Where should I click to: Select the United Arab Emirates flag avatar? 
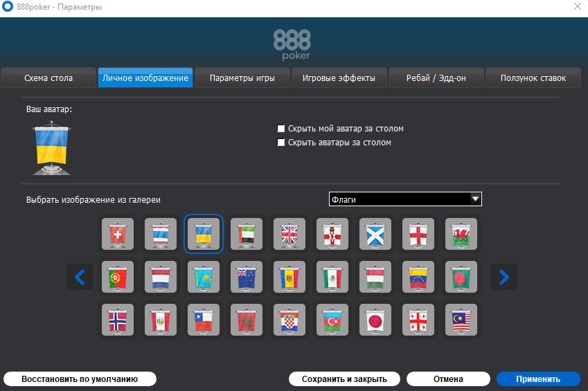pyautogui.click(x=247, y=234)
